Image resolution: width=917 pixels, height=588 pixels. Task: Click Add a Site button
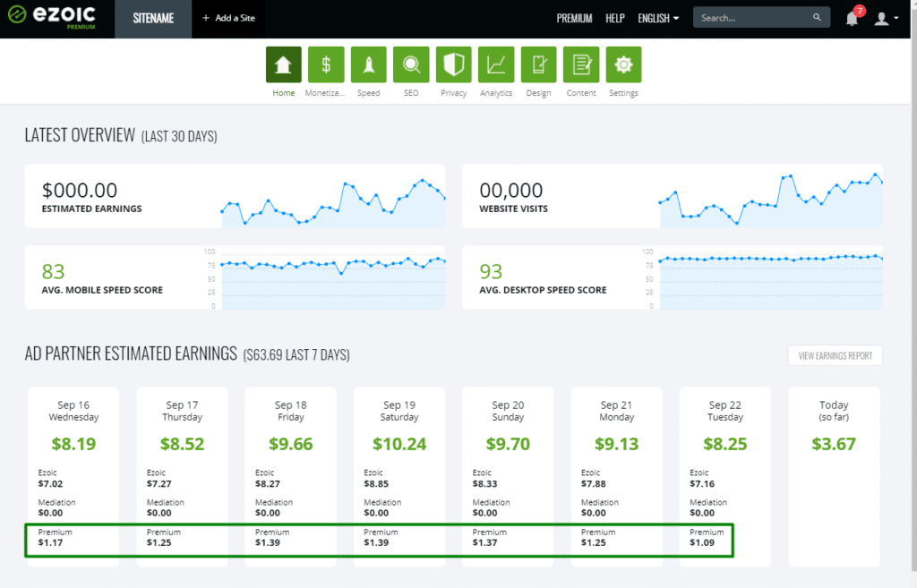point(227,18)
